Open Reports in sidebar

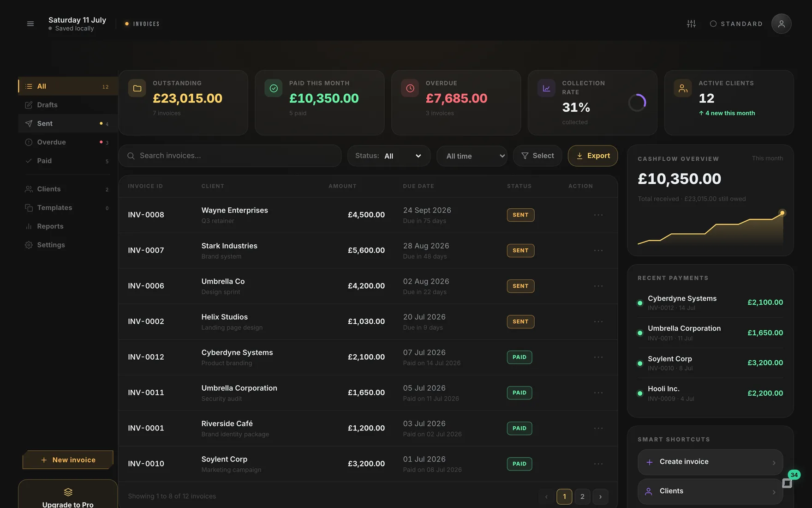(67, 226)
